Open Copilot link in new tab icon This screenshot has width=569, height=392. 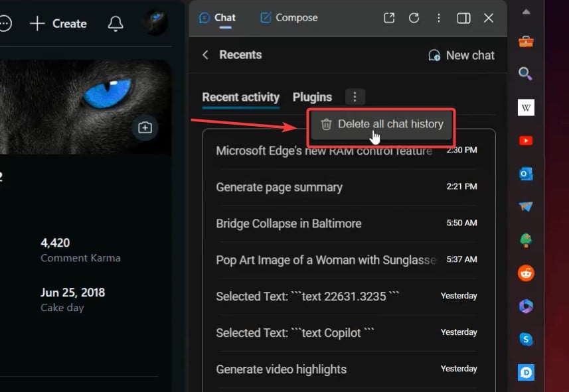click(389, 18)
